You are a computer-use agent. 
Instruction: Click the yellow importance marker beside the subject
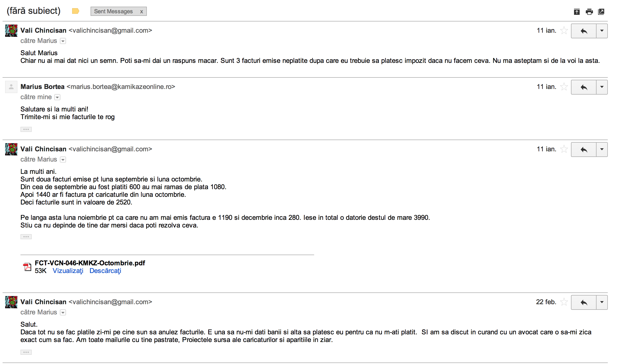[x=75, y=11]
